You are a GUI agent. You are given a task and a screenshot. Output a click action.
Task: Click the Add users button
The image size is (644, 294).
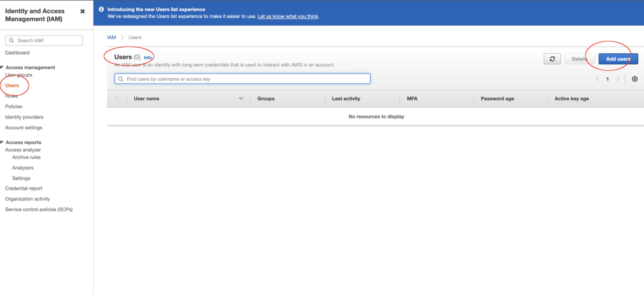point(618,59)
